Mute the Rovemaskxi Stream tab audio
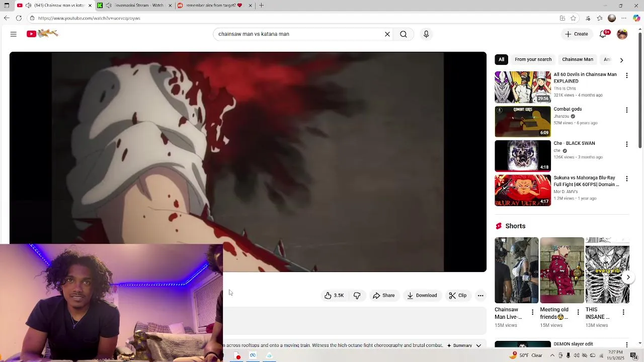The image size is (644, 362). pos(108,6)
